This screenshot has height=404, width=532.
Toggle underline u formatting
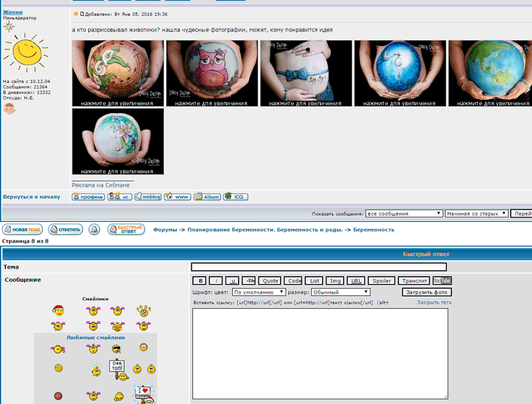[232, 281]
